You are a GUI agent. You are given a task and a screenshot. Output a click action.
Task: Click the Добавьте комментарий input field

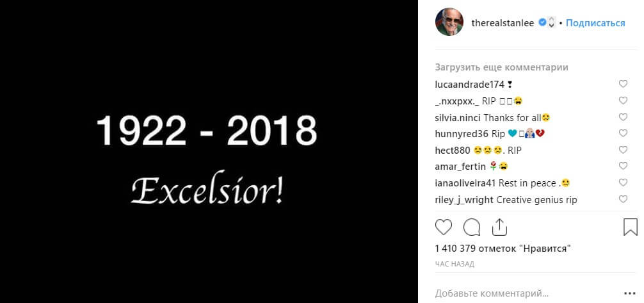click(527, 293)
